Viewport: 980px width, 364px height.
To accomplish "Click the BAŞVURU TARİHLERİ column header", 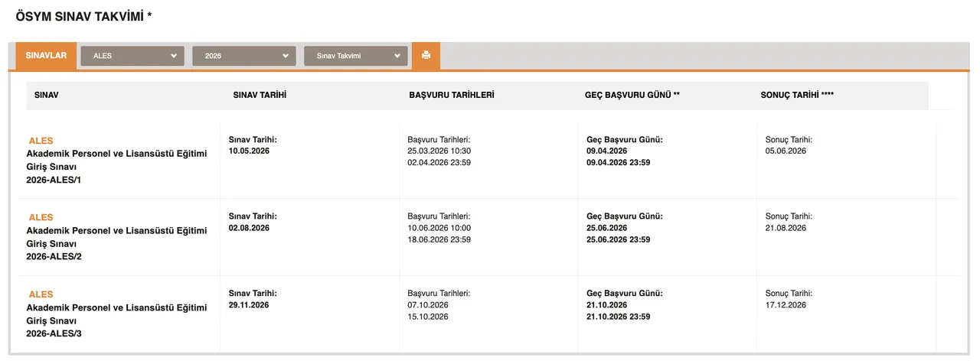I will (452, 95).
